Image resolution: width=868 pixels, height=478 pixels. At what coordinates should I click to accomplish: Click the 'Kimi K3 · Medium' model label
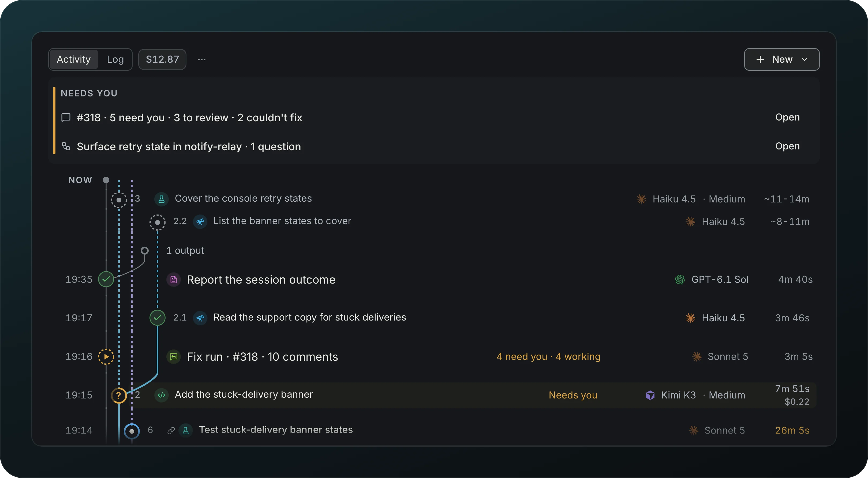703,395
